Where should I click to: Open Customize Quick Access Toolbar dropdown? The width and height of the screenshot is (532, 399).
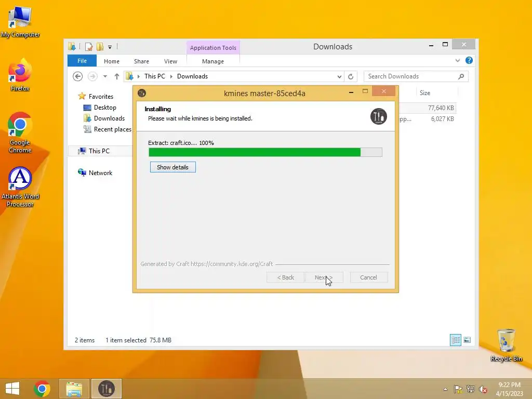(x=110, y=47)
